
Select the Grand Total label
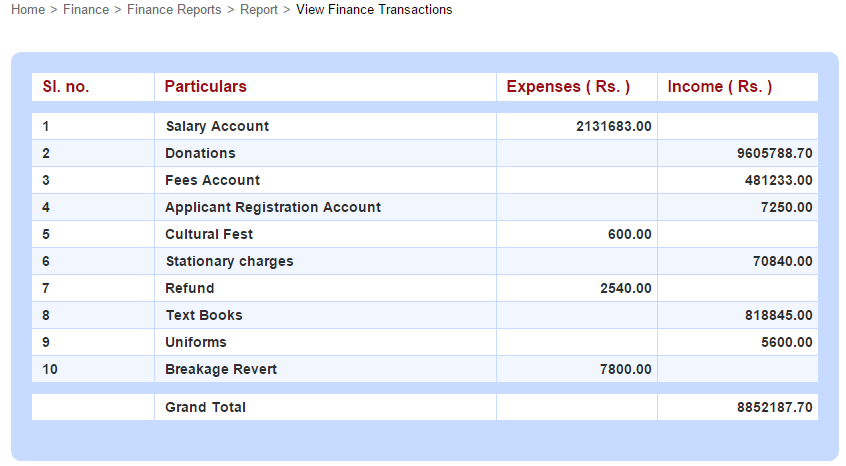pyautogui.click(x=205, y=407)
